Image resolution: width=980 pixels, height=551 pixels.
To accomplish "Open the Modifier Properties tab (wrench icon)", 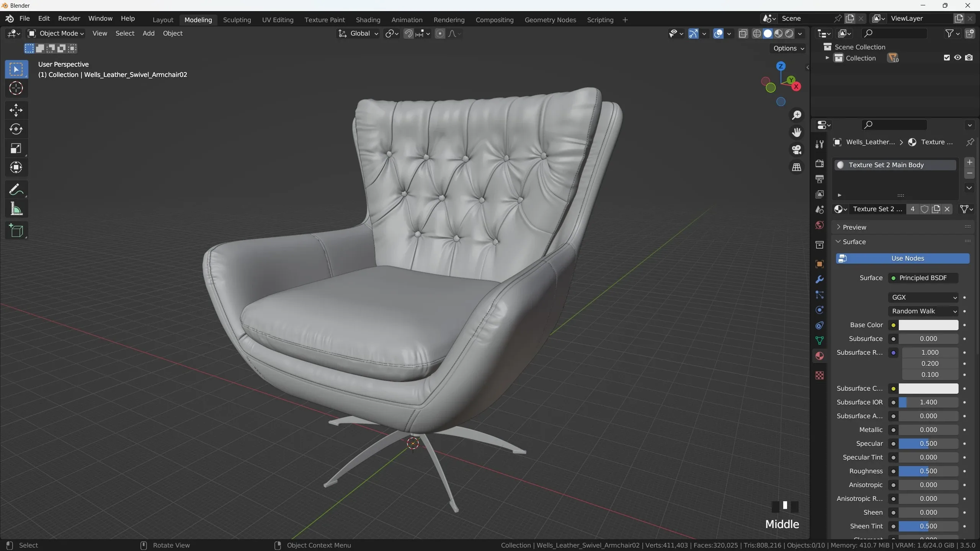I will coord(819,280).
